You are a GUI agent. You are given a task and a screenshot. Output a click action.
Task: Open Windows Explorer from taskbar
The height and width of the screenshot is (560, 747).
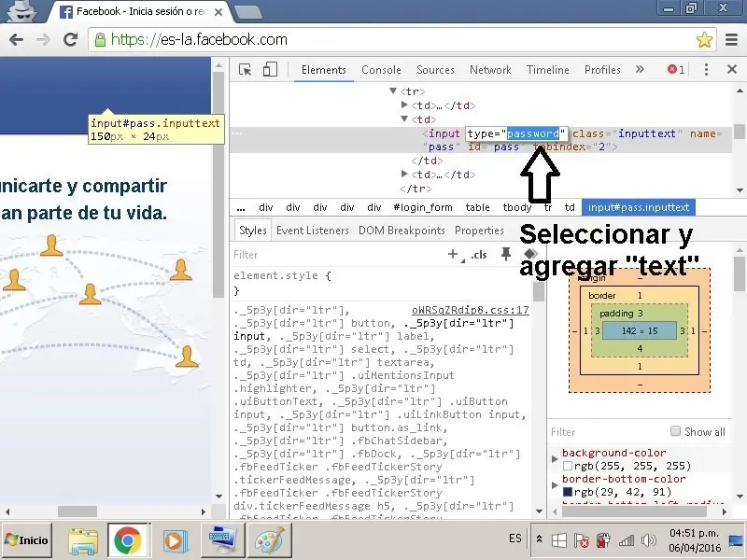(83, 540)
